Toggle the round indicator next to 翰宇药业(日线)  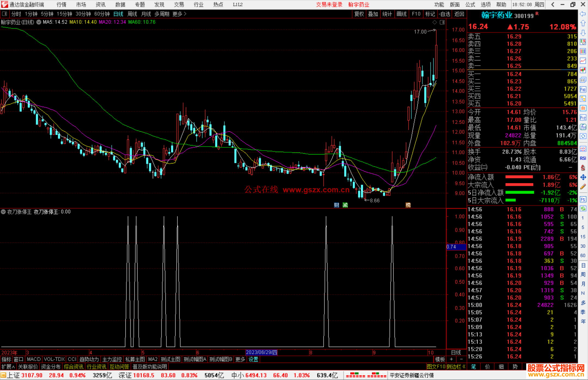39,22
